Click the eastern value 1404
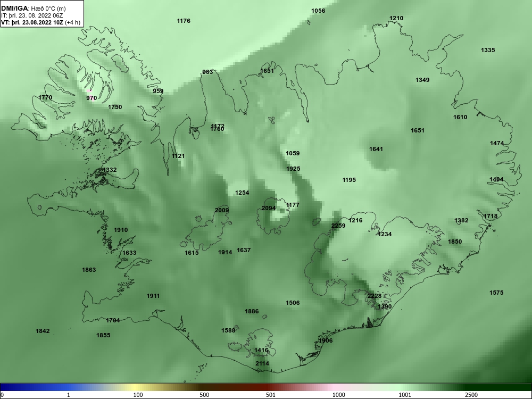 (x=496, y=179)
